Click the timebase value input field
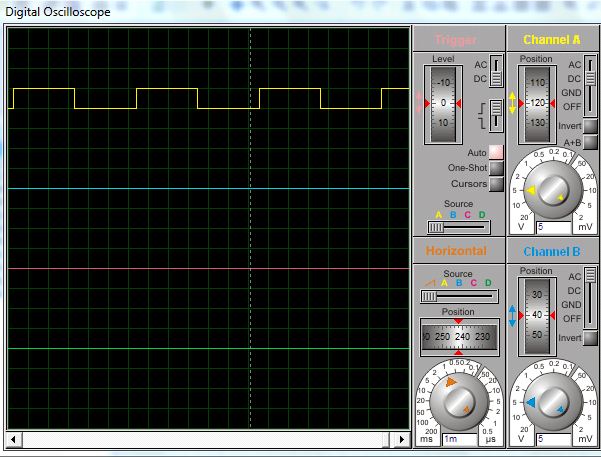Viewport: 601px width, 457px height. (x=458, y=439)
